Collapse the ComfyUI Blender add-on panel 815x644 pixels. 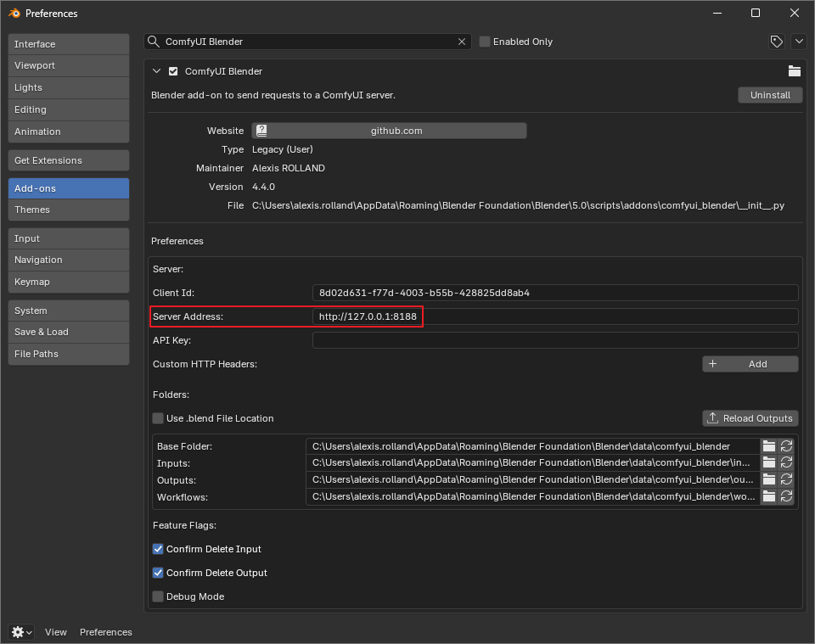coord(156,71)
